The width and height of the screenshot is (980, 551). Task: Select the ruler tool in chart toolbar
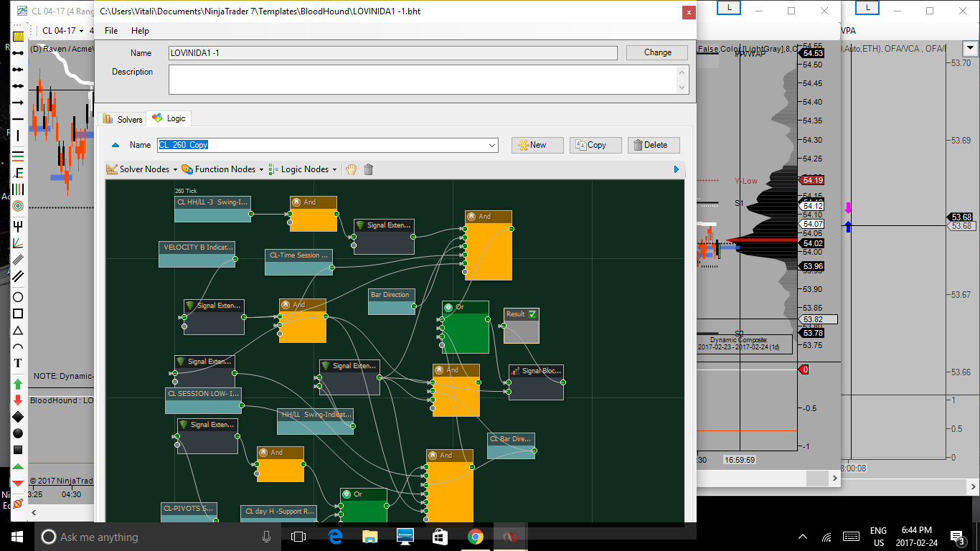[x=18, y=36]
